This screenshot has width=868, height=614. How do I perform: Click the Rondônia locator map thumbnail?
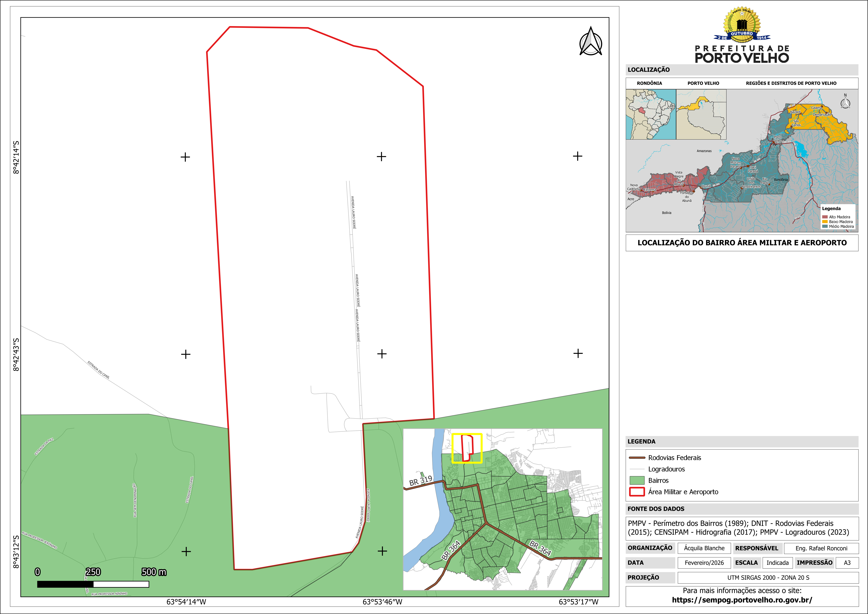pos(651,114)
